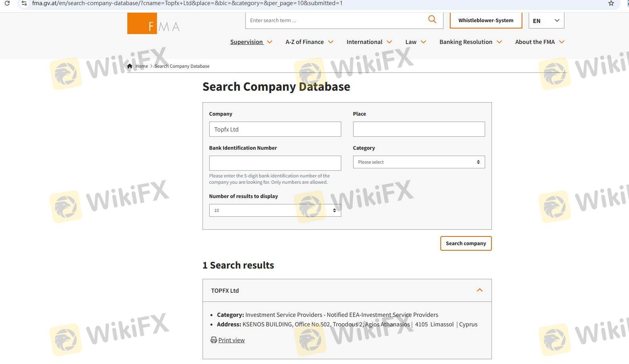
Task: Click the Company input field
Action: pos(275,129)
